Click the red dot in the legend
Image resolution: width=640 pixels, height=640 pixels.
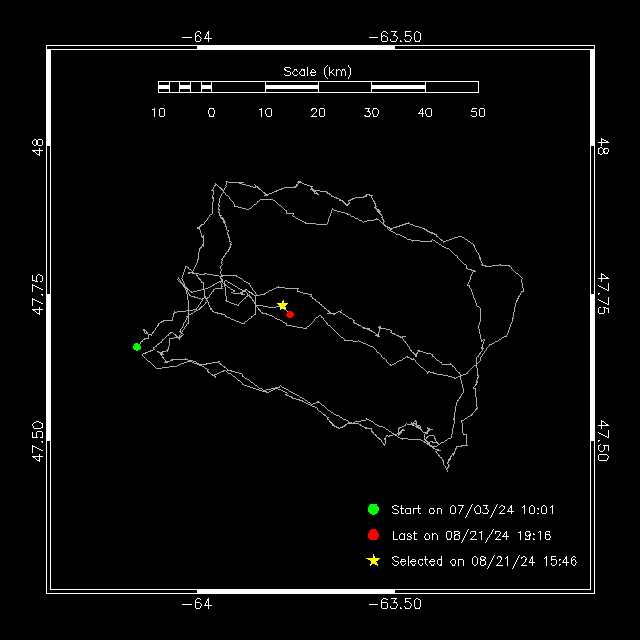coord(373,535)
